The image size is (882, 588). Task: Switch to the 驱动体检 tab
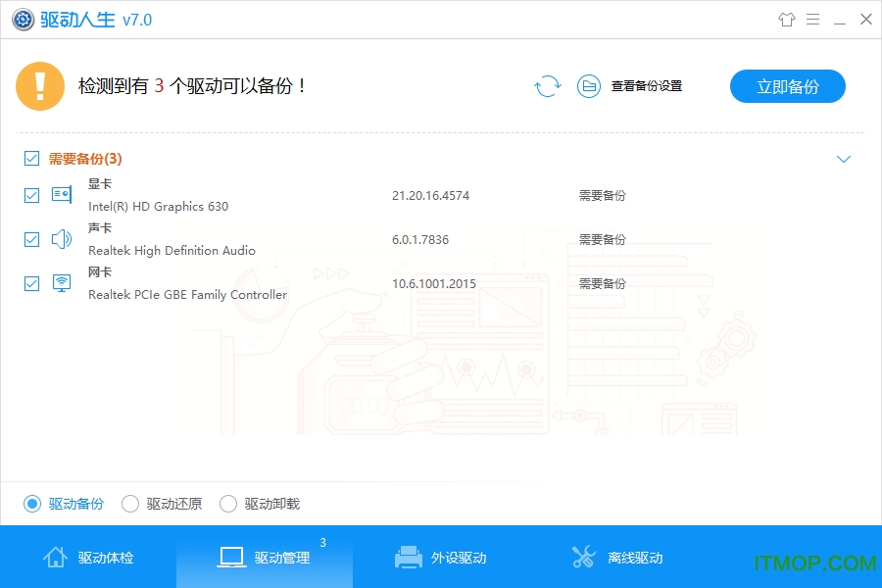click(x=88, y=557)
